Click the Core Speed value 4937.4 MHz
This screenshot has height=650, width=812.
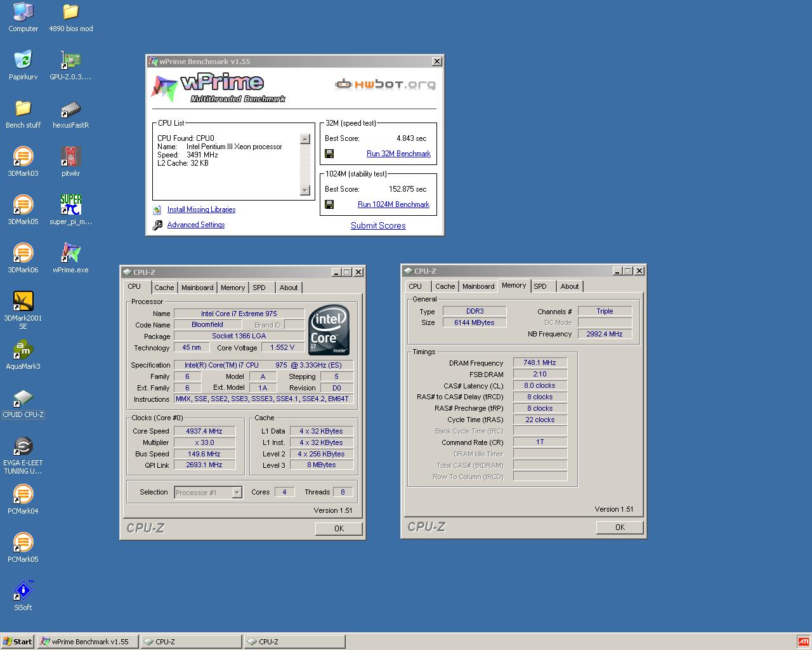pyautogui.click(x=204, y=431)
